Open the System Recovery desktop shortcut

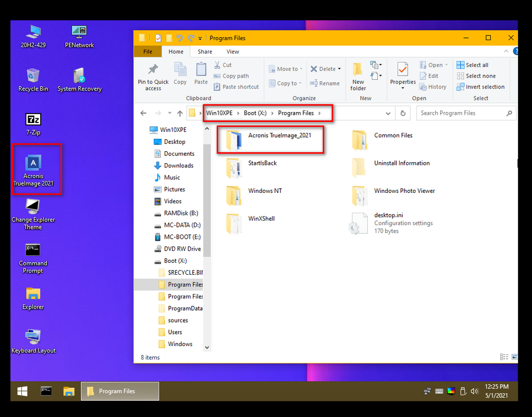click(79, 80)
